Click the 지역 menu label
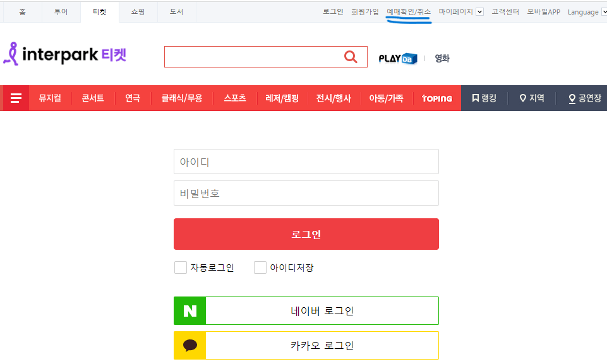The image size is (607, 364). click(536, 98)
